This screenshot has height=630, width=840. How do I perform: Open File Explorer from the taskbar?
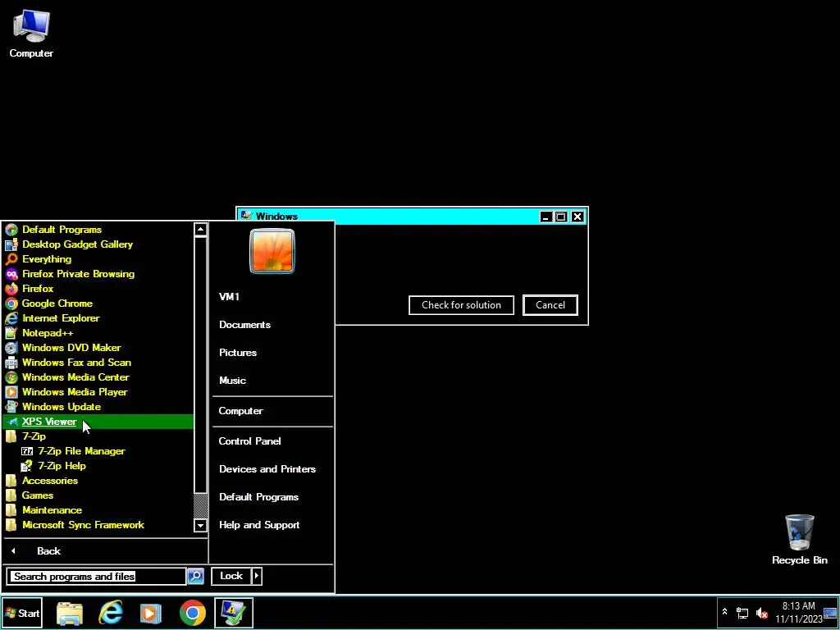[70, 613]
